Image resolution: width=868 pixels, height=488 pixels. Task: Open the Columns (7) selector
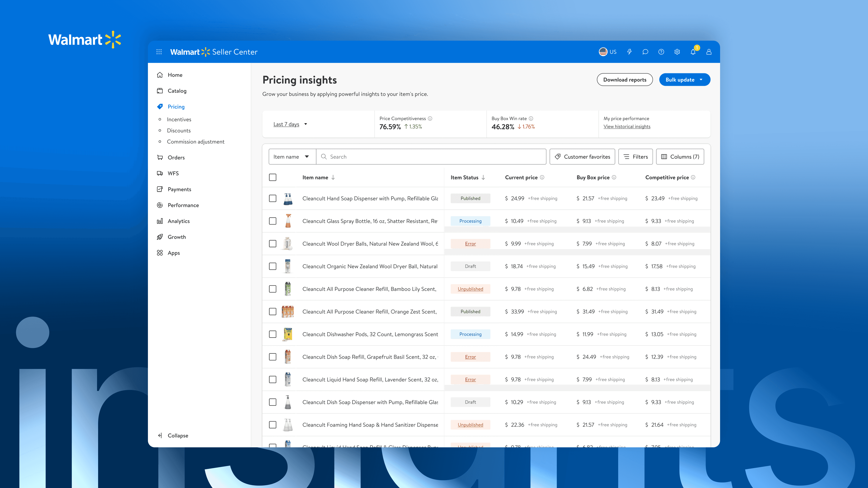[x=680, y=157]
